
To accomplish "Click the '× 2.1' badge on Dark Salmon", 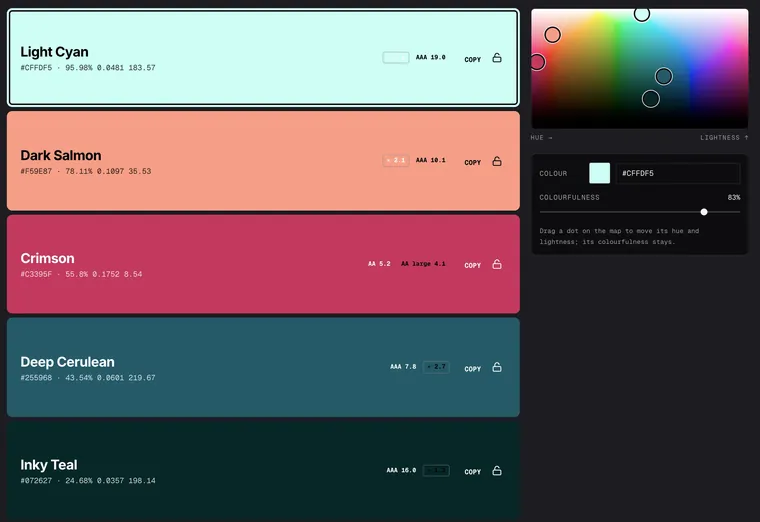I will click(396, 160).
